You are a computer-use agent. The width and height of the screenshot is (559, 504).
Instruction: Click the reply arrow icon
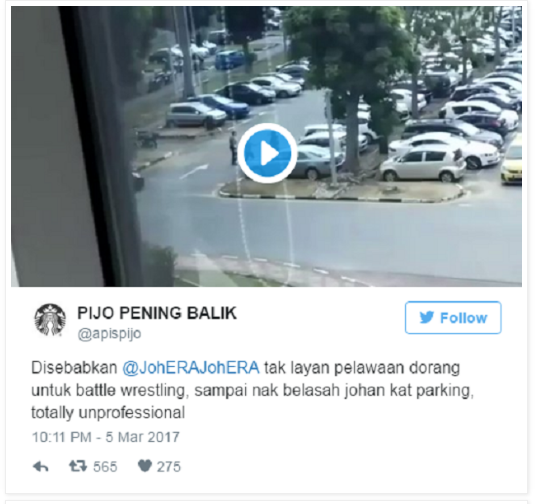[x=40, y=466]
